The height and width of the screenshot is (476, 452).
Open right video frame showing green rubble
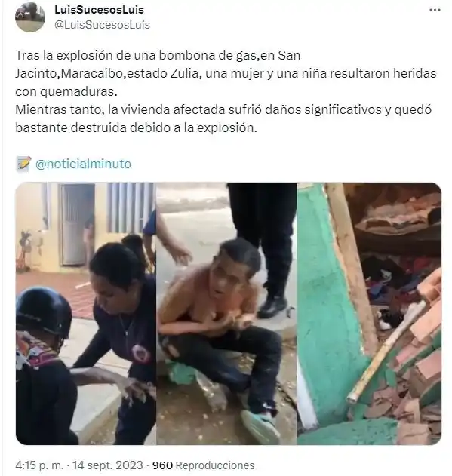click(369, 314)
